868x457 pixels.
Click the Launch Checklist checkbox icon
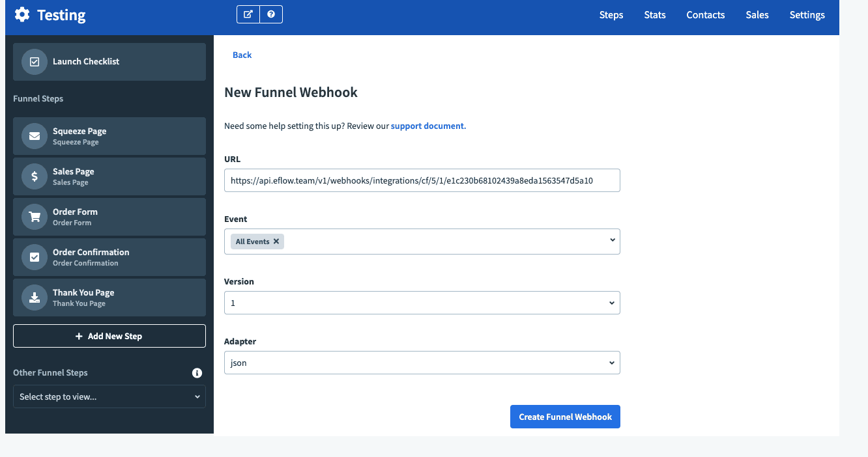[x=35, y=62]
